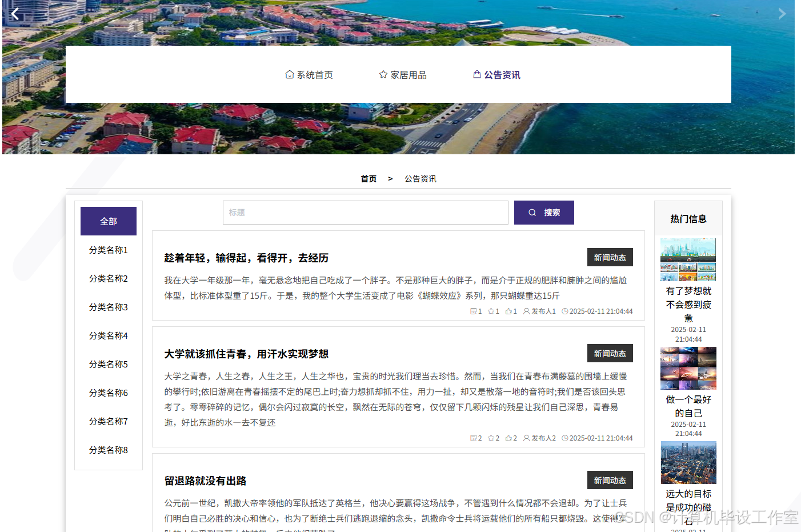Click 新闻动态 tag on 留退路就没有出路 article
The height and width of the screenshot is (532, 801).
pyautogui.click(x=610, y=481)
